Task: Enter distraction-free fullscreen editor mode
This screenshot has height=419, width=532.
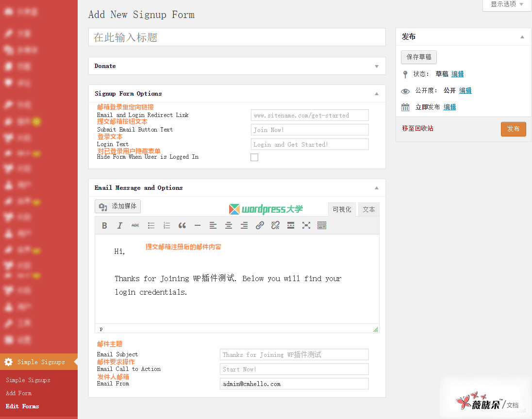Action: tap(306, 225)
